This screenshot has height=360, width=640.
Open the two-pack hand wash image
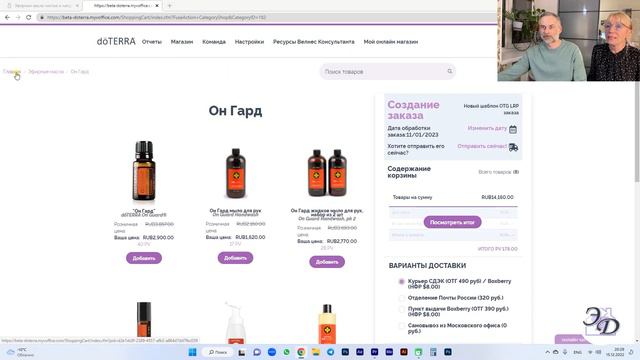(327, 173)
